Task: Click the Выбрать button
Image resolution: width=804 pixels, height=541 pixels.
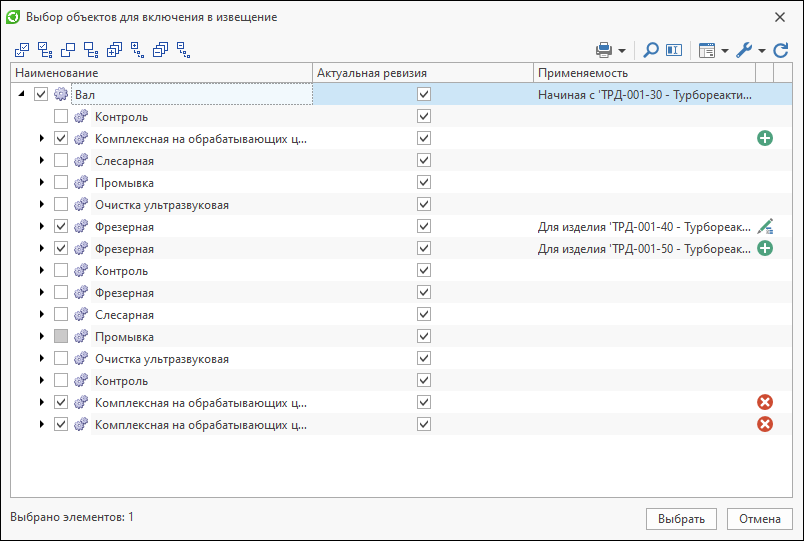Action: click(x=681, y=519)
